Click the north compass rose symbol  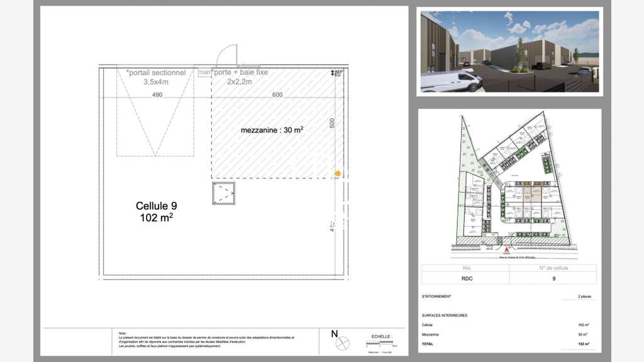pyautogui.click(x=343, y=343)
